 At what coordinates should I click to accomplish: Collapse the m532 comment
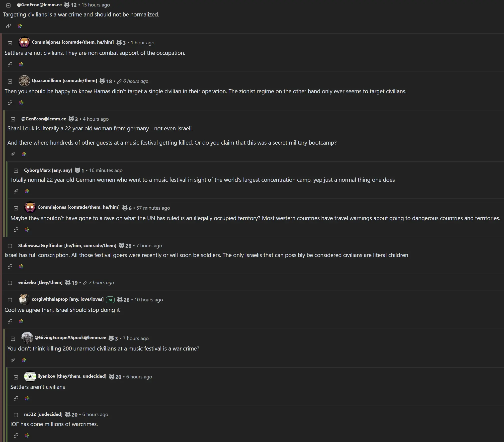tap(16, 415)
